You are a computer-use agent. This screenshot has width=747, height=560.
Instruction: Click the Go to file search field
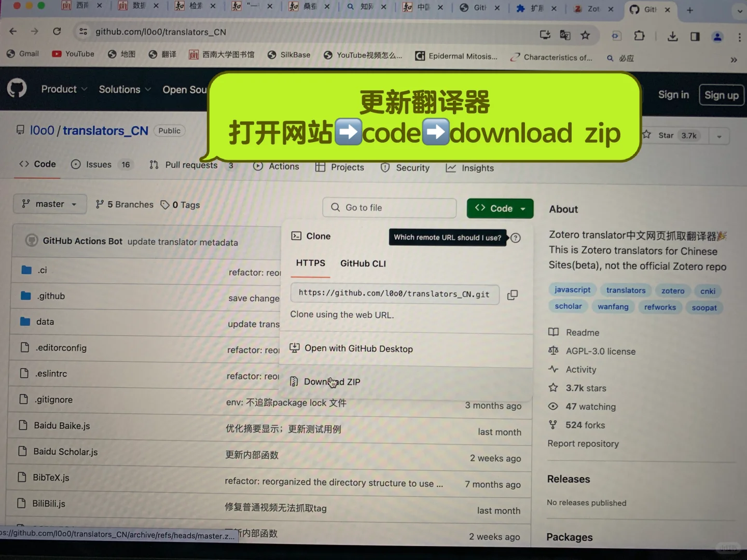click(389, 207)
